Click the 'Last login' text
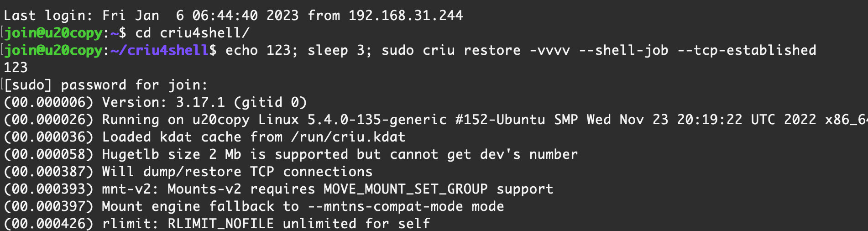Screen dimensions: 868x231 pos(44,16)
